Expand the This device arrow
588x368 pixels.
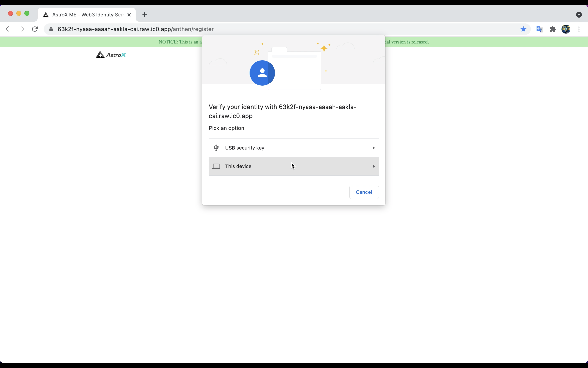(x=374, y=166)
